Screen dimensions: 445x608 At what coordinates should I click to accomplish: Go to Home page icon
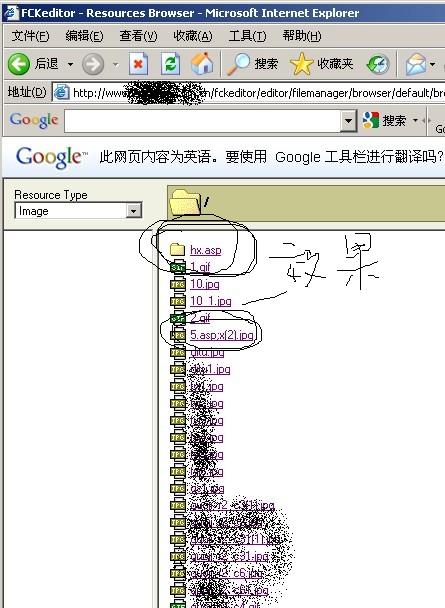(x=202, y=64)
